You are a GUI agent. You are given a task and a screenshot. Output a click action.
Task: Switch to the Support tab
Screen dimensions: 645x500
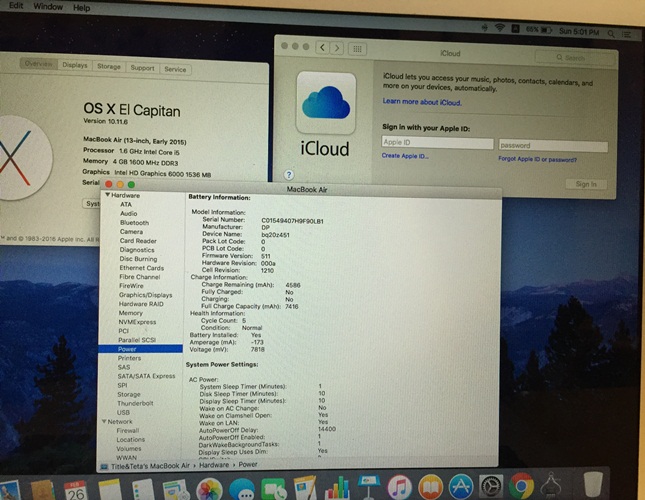[142, 68]
